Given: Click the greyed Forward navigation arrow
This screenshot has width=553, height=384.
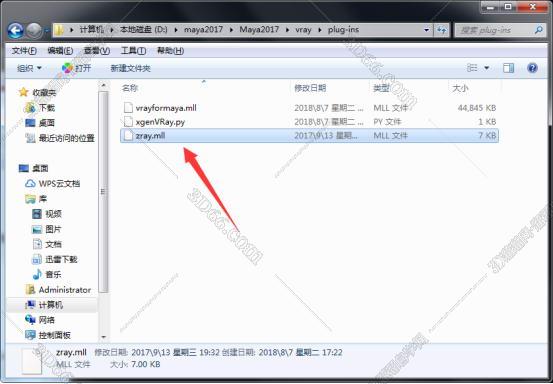Looking at the screenshot, I should pos(35,30).
